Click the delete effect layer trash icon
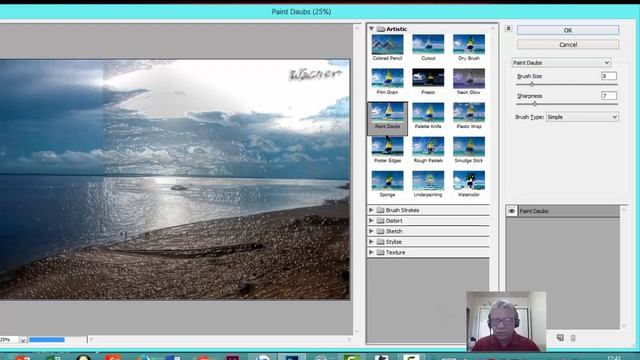Screen dimensions: 640x360 coord(573,338)
